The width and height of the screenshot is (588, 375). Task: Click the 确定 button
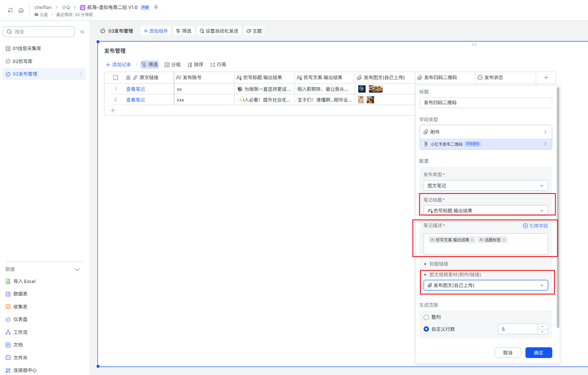[538, 352]
